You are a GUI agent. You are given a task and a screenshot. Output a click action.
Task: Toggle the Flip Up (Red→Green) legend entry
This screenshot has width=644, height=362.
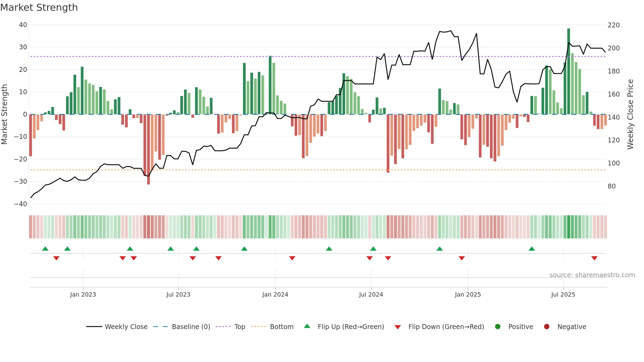click(344, 327)
